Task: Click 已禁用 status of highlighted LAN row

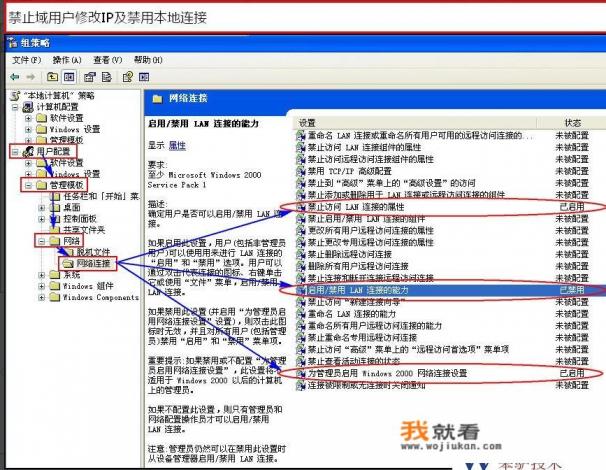Action: (x=572, y=290)
